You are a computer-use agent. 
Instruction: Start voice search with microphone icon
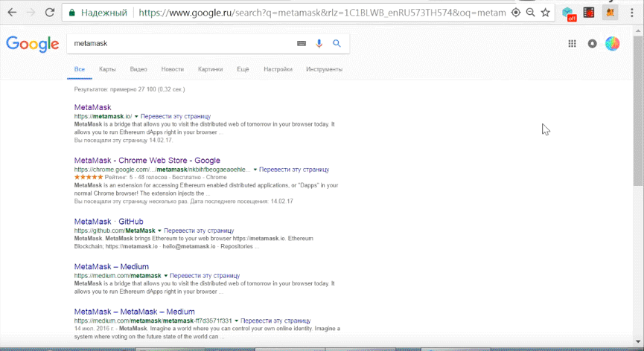pos(319,43)
